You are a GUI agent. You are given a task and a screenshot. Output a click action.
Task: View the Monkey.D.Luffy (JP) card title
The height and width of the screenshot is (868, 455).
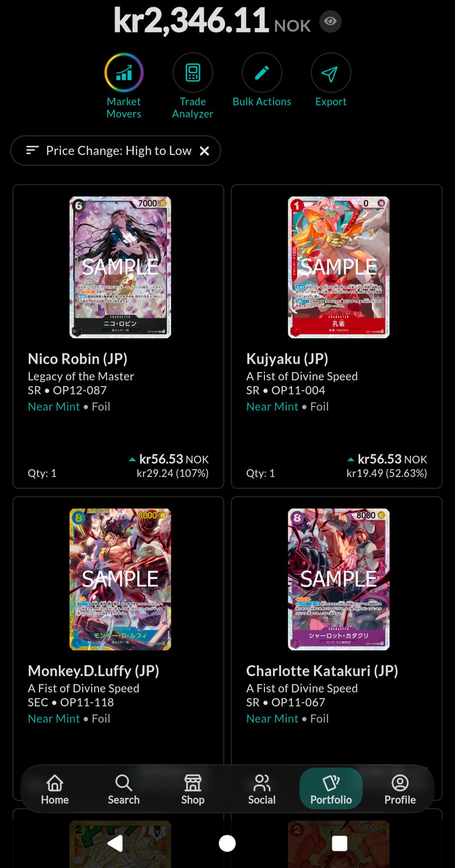pos(93,671)
